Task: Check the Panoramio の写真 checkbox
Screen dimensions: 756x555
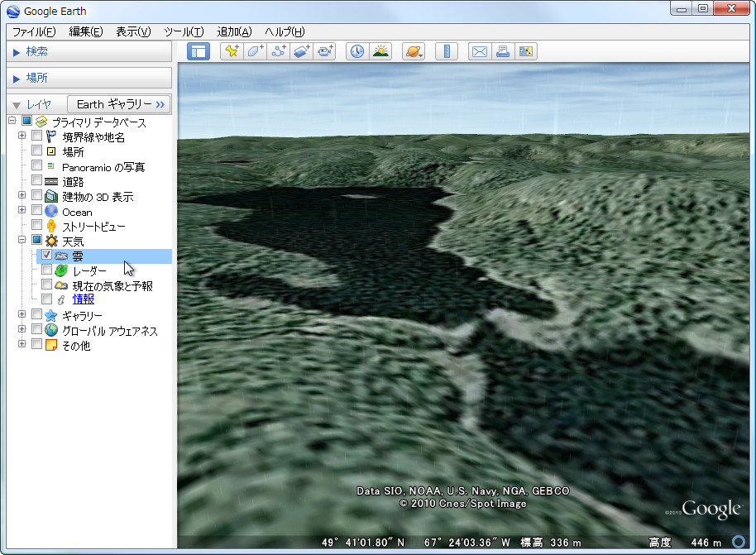Action: pos(36,165)
